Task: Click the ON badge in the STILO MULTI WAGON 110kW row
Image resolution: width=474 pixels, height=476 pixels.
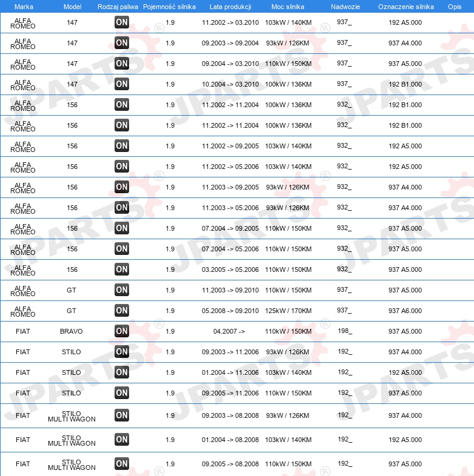Action: [122, 464]
